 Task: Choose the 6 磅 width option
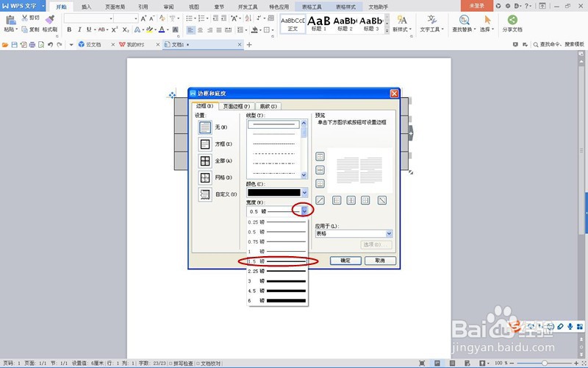pyautogui.click(x=277, y=300)
